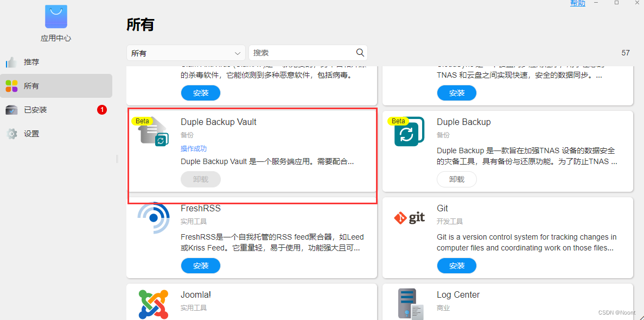Image resolution: width=644 pixels, height=320 pixels.
Task: Click the red notification badge on 已安装
Action: [102, 110]
